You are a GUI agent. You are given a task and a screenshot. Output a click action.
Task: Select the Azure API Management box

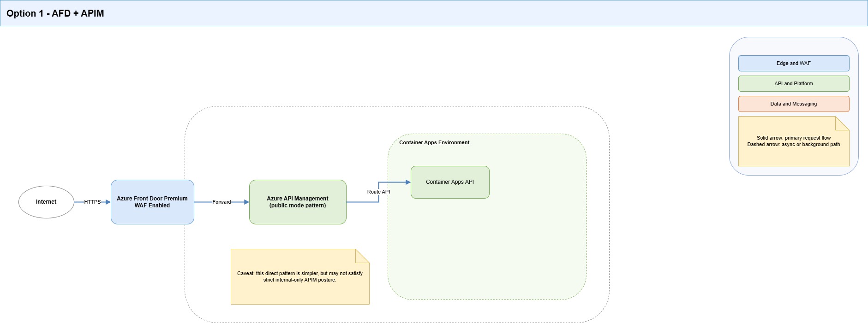tap(298, 202)
